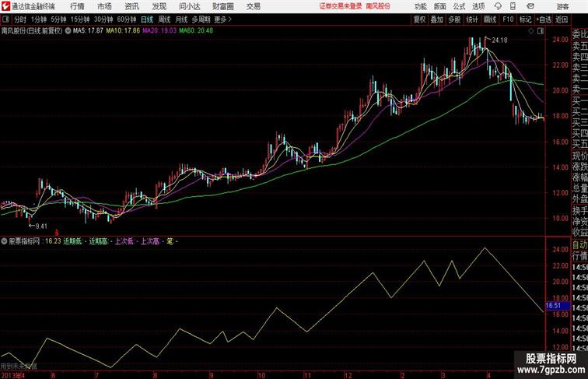Click the 标记 mark button
Screen dimensions: 588x379
point(525,19)
